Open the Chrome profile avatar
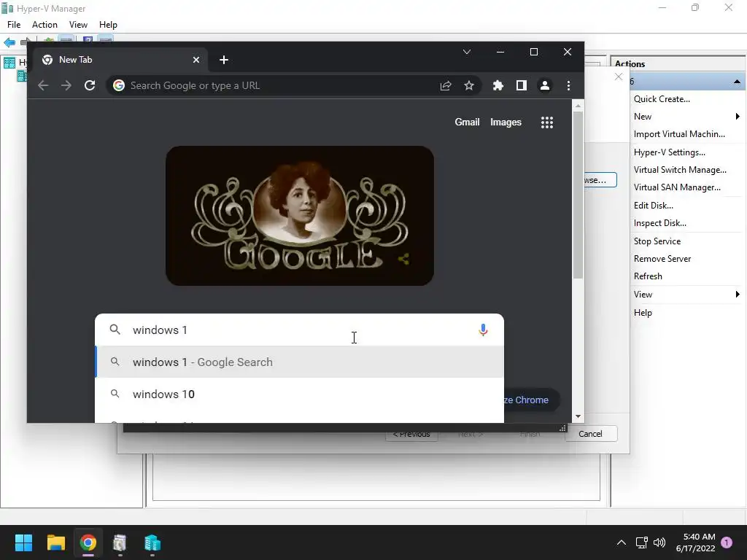 544,85
